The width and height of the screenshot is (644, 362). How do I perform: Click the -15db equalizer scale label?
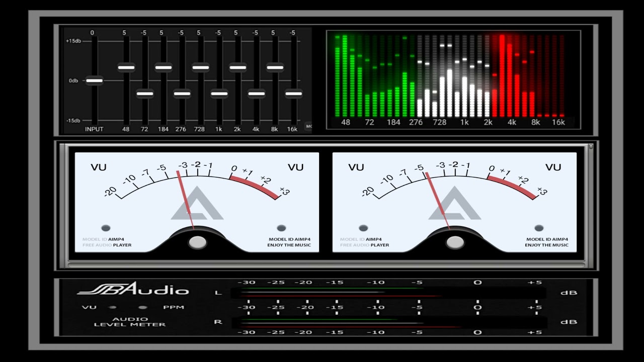pos(73,121)
